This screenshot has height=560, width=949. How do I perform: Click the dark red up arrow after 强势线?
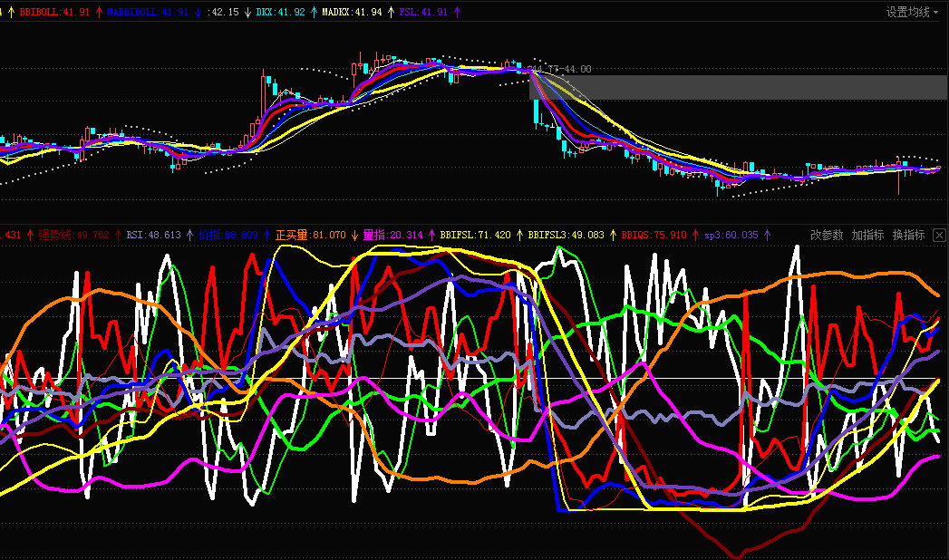(x=118, y=236)
